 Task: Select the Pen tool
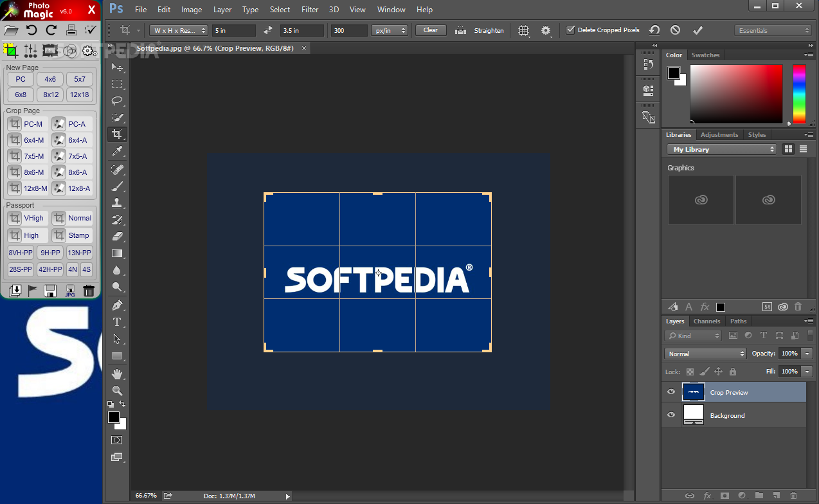[117, 305]
